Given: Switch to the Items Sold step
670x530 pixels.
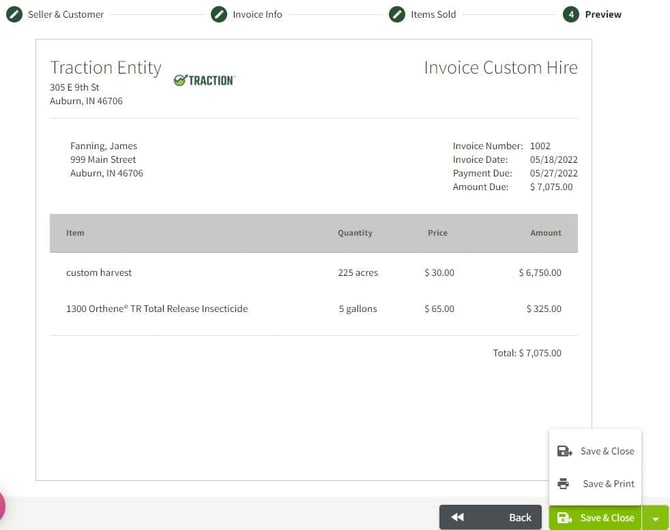Looking at the screenshot, I should 433,14.
